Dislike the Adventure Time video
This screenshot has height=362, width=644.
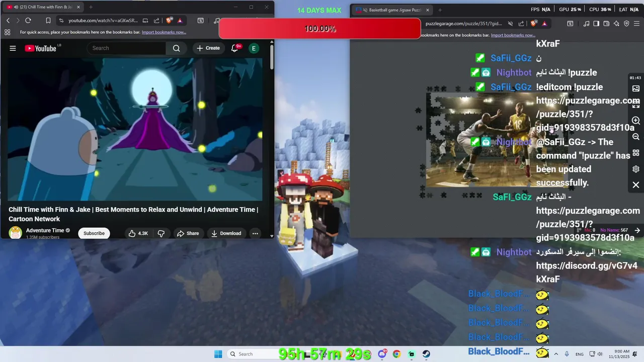click(x=161, y=233)
